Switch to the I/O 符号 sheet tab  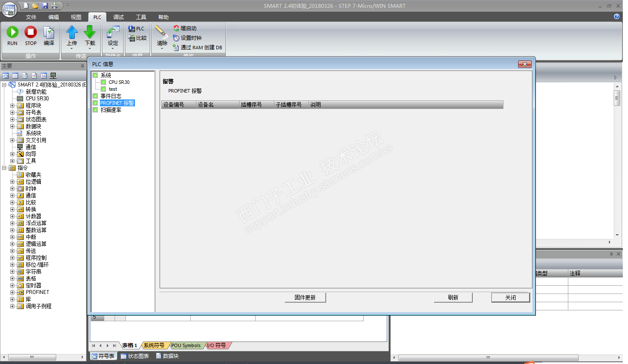pos(216,345)
